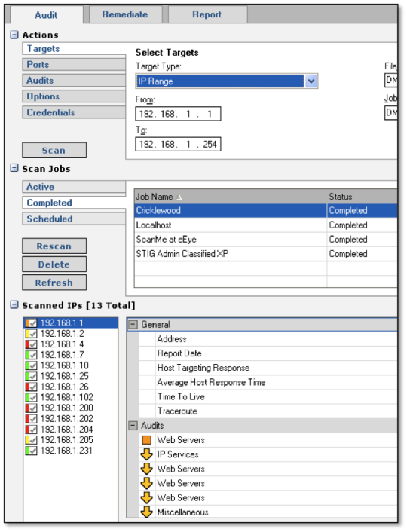This screenshot has height=532, width=407.
Task: Click the Refresh button
Action: click(x=54, y=283)
